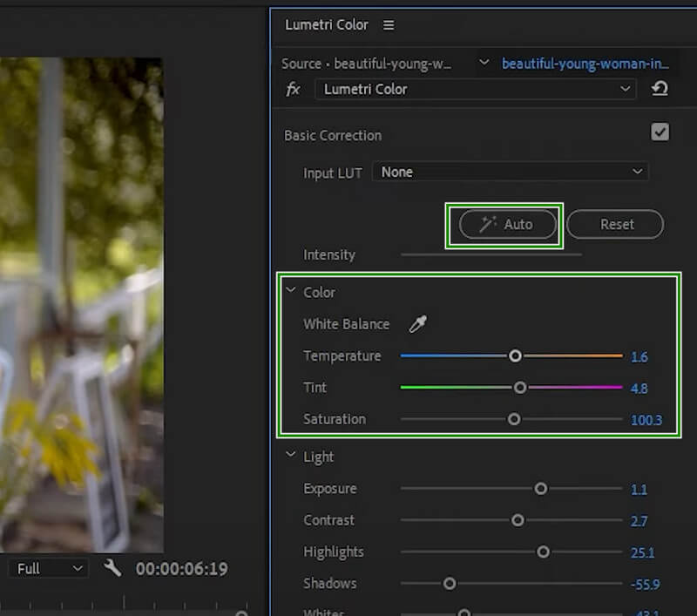Click the Reset button

[616, 224]
